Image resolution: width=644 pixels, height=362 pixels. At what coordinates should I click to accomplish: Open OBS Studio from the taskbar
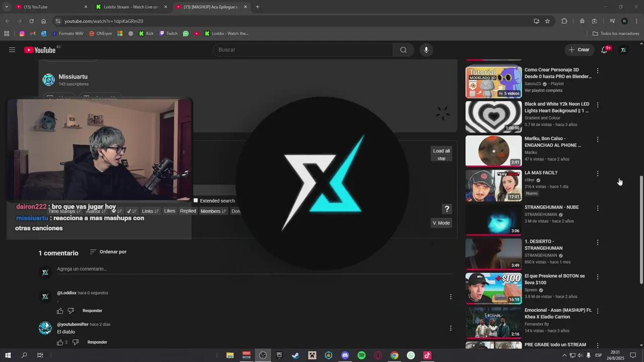coord(263,355)
